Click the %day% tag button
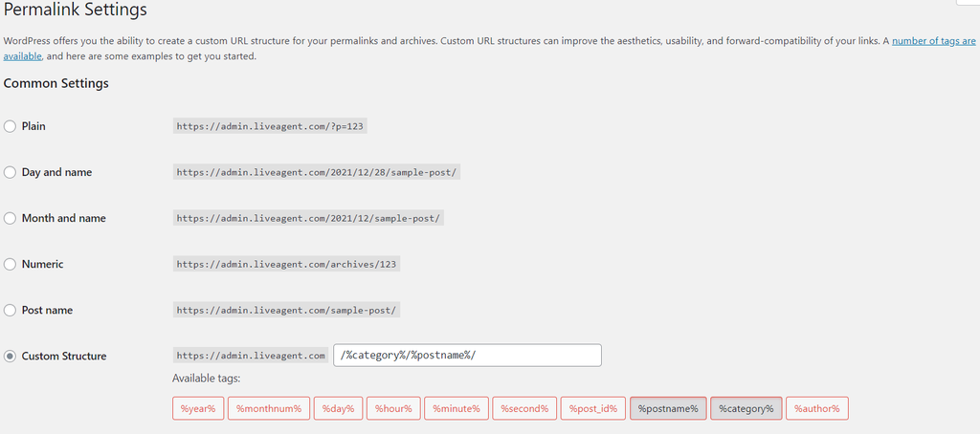Screen dimensions: 980x434 [338, 408]
